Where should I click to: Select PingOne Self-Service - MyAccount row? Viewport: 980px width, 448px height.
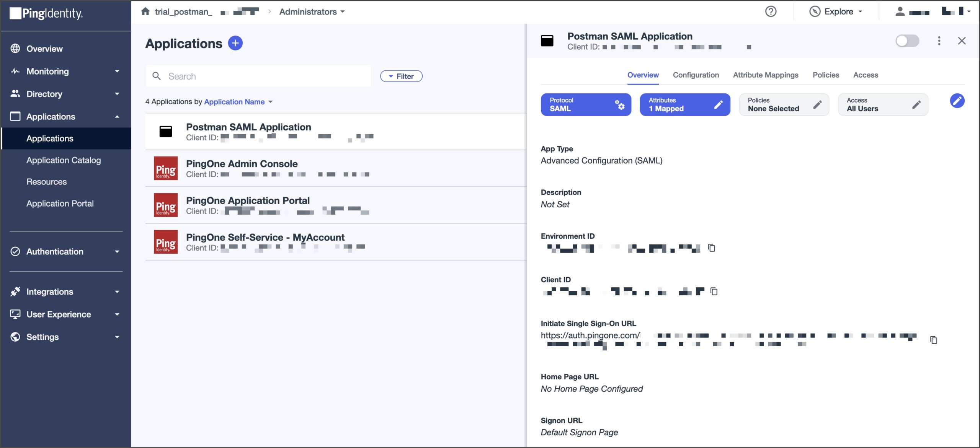[336, 242]
